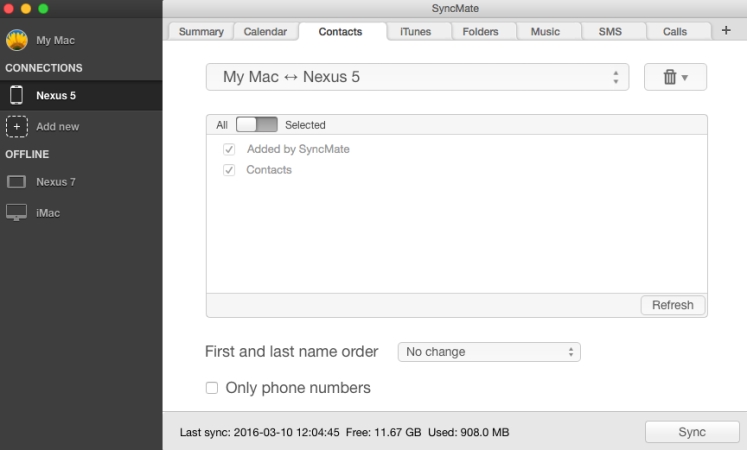Enable Only phone numbers checkbox
The width and height of the screenshot is (747, 450).
click(x=212, y=388)
